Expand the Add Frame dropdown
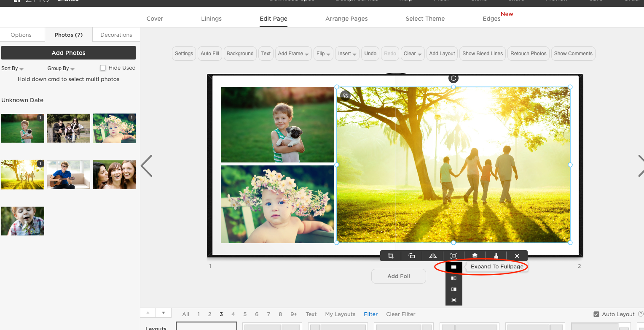The image size is (644, 330). (x=293, y=54)
